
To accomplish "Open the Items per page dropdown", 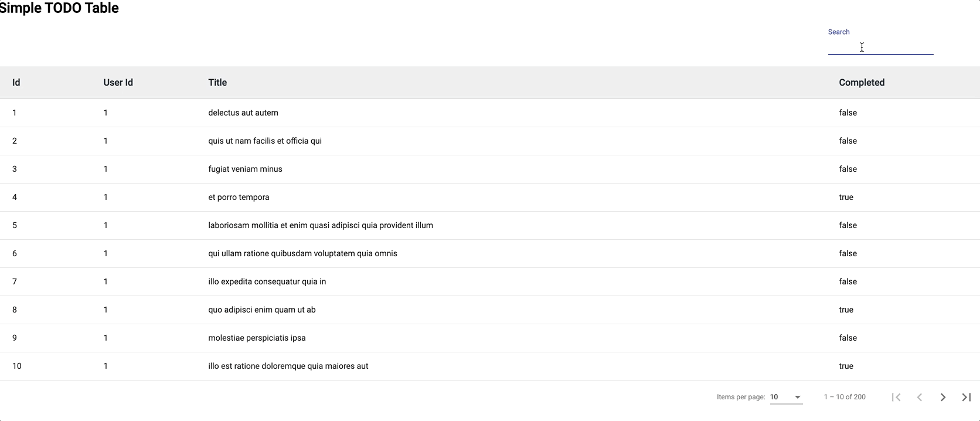I will 785,397.
